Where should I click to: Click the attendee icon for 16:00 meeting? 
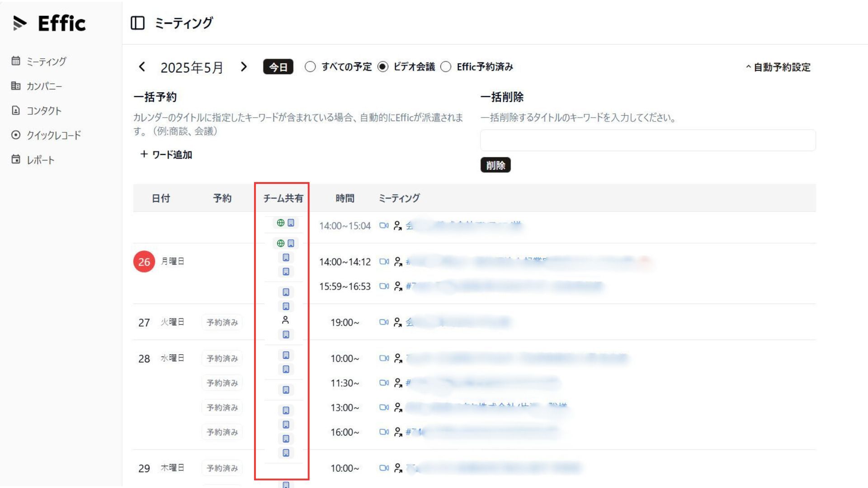click(398, 432)
